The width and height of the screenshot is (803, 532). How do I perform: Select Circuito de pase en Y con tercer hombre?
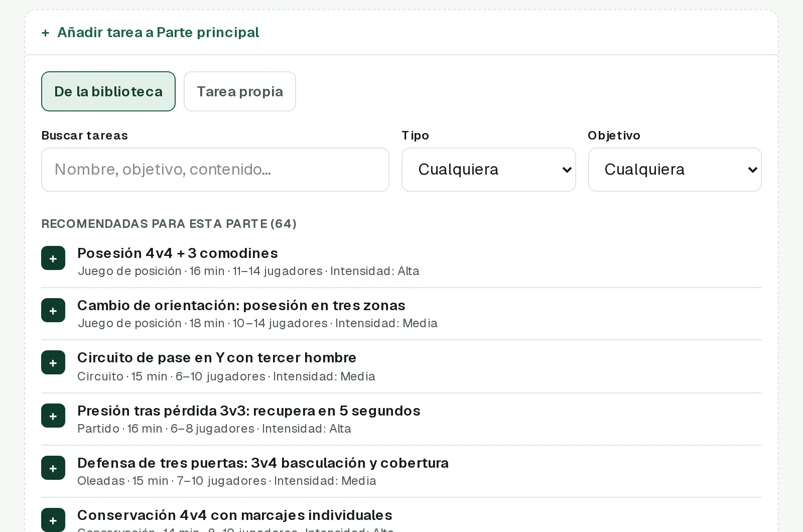pyautogui.click(x=217, y=357)
